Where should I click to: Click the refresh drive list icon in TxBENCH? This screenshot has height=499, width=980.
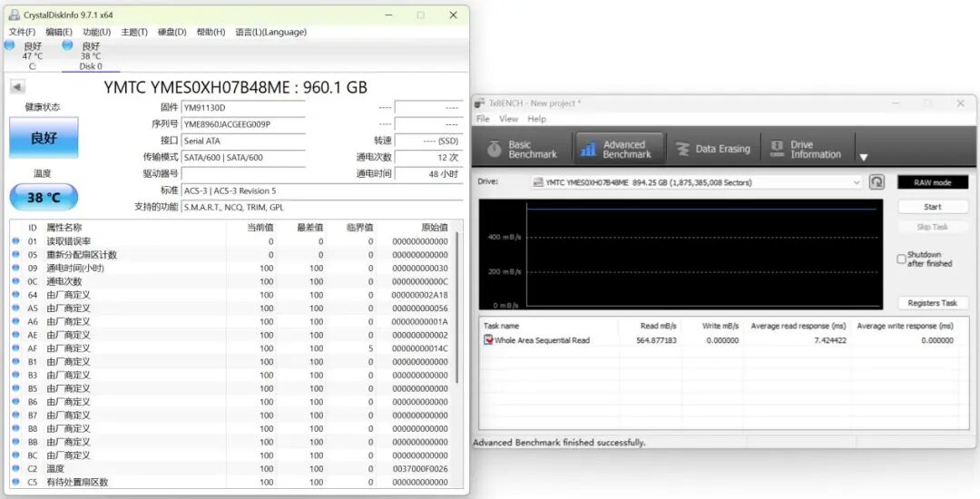tap(877, 182)
